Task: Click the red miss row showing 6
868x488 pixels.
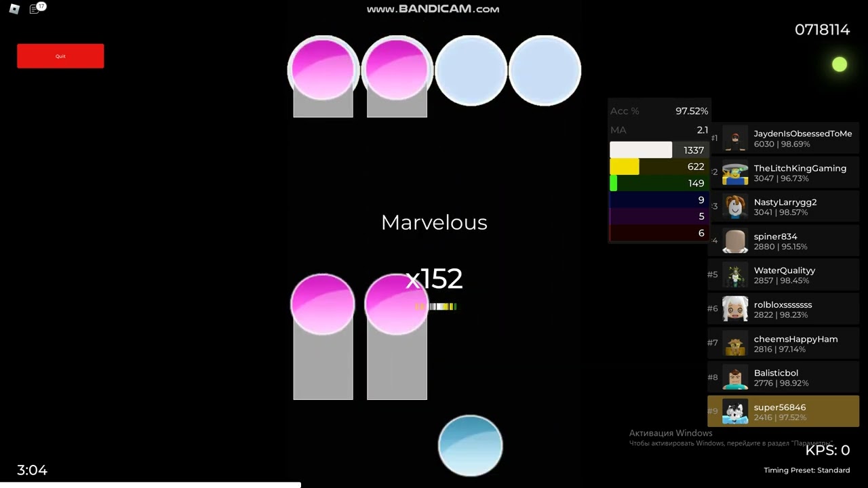Action: [x=659, y=233]
